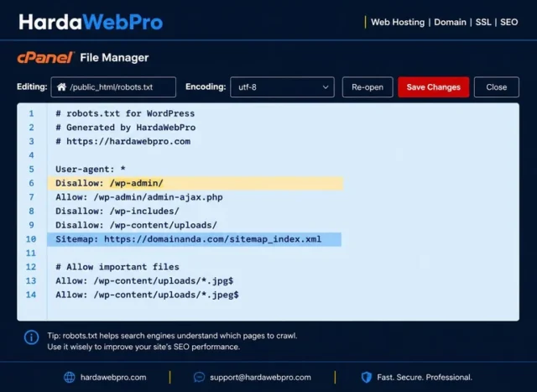The image size is (537, 392).
Task: Open the Domain menu item
Action: tap(450, 23)
